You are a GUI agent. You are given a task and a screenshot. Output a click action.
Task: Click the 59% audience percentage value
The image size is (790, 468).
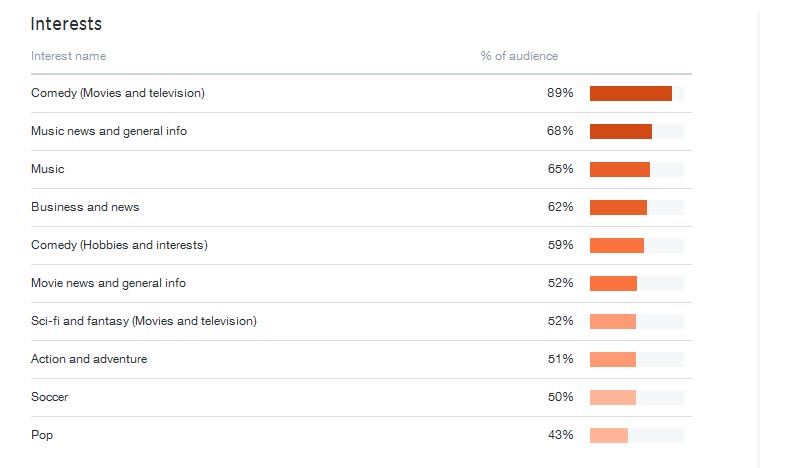coord(560,245)
